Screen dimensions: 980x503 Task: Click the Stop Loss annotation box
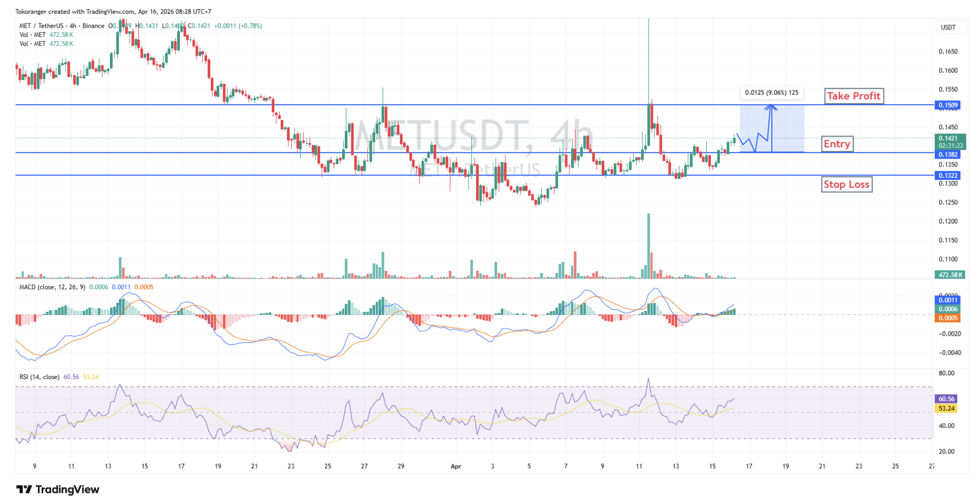[846, 185]
